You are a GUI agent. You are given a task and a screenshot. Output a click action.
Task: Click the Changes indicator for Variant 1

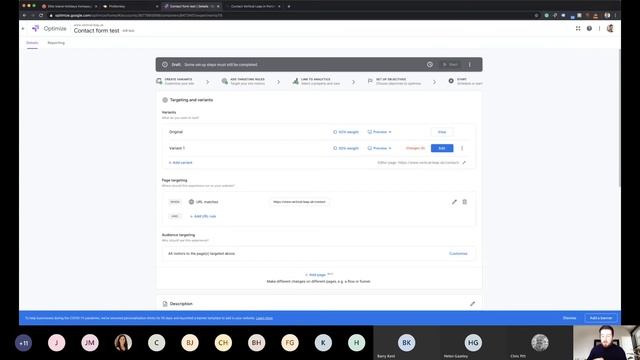point(415,148)
